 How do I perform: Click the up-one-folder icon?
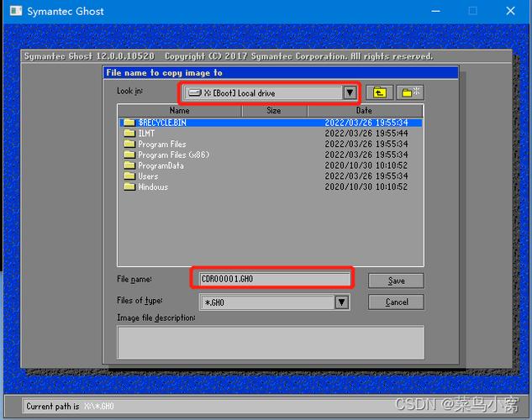(379, 92)
